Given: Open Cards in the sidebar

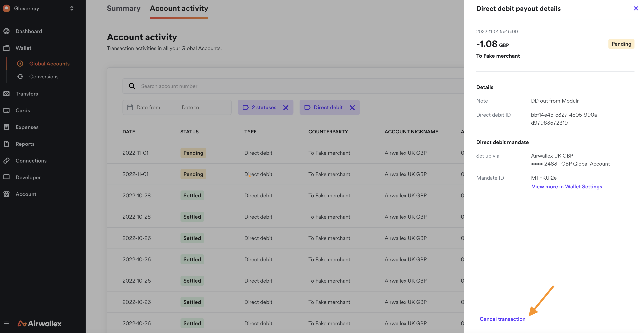Looking at the screenshot, I should point(23,110).
